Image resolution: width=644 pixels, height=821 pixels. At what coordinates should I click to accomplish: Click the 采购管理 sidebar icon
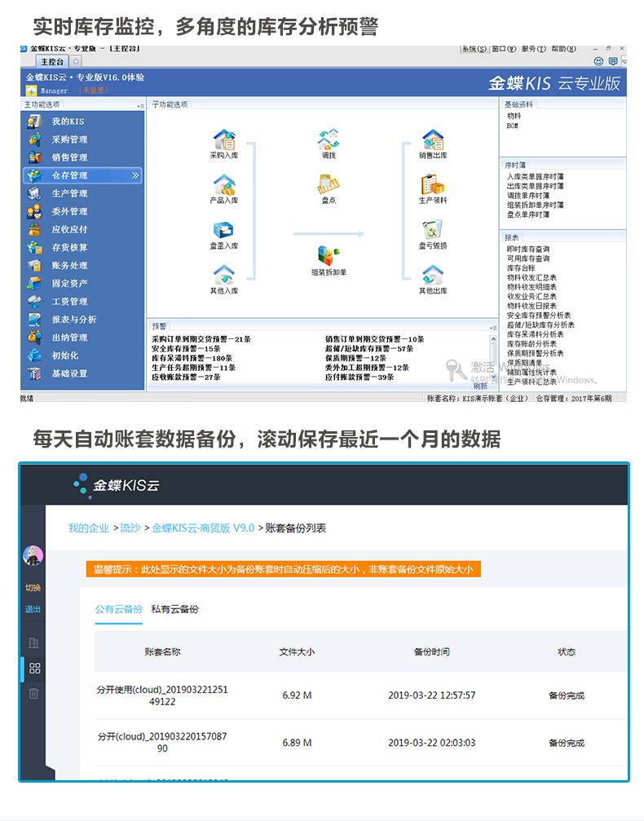click(34, 139)
